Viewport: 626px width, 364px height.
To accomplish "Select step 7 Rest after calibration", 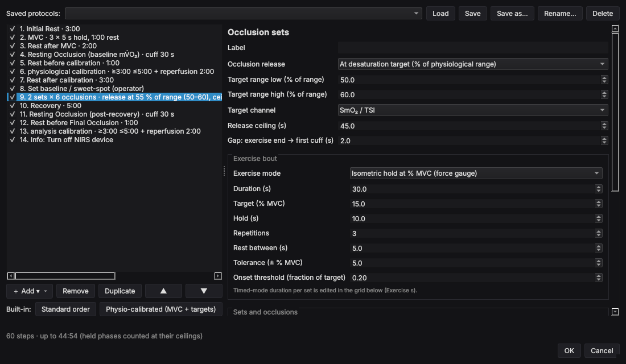I will pyautogui.click(x=67, y=80).
